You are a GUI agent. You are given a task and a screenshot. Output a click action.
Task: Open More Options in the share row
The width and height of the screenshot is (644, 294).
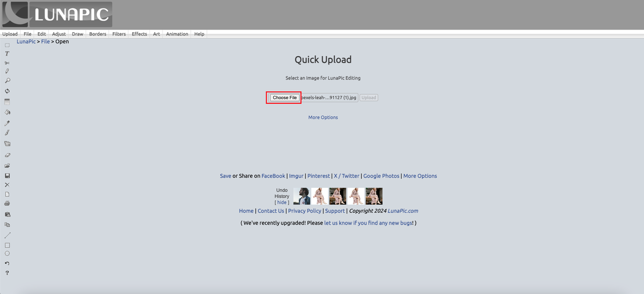(x=420, y=176)
